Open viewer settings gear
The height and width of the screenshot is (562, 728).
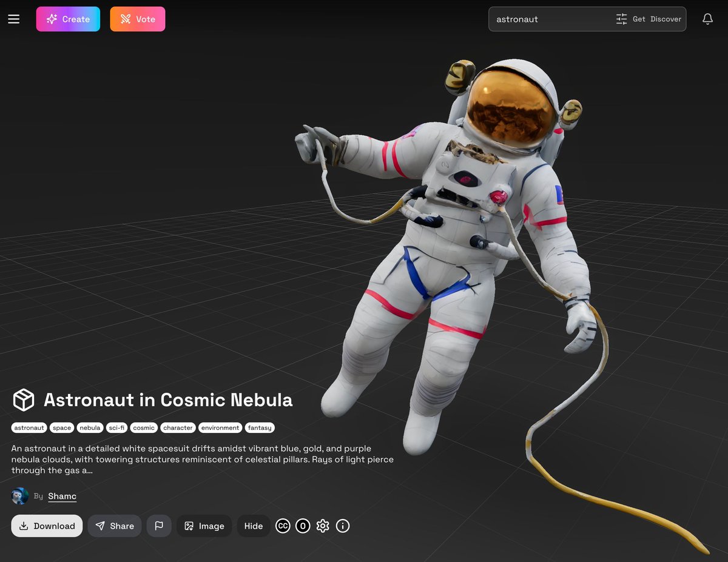click(x=323, y=526)
